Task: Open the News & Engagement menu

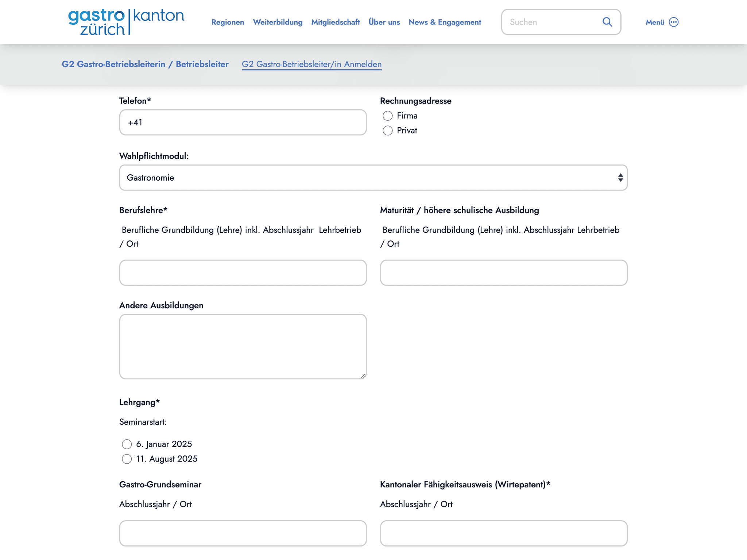Action: point(445,22)
